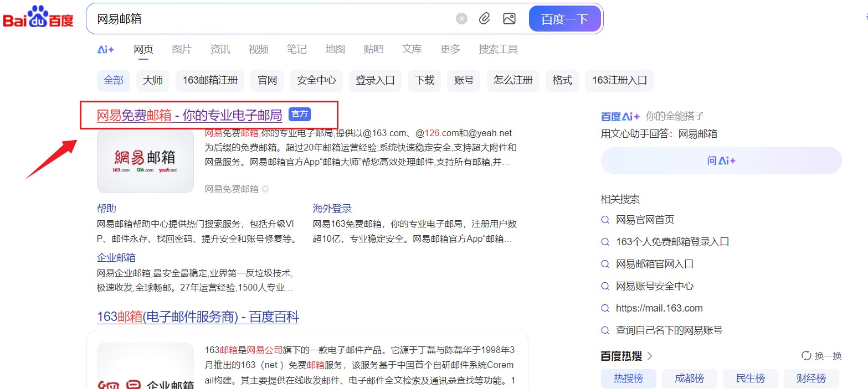Switch to the 图片 tab
The height and width of the screenshot is (389, 868).
click(182, 49)
